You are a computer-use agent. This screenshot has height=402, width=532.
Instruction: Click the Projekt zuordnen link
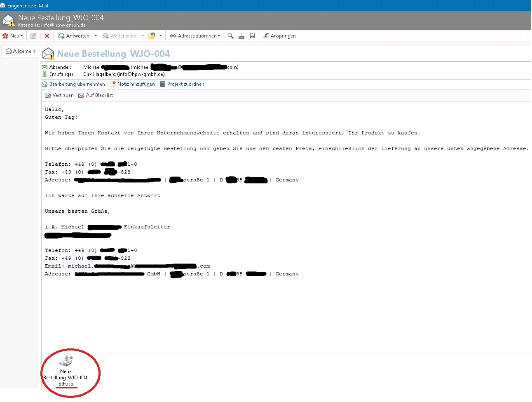click(186, 84)
